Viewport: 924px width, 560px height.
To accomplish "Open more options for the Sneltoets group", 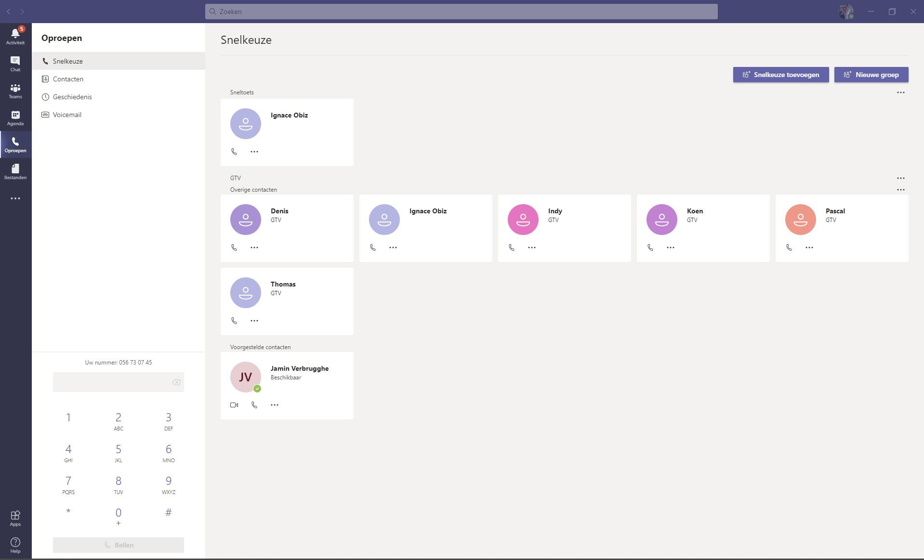I will [901, 92].
